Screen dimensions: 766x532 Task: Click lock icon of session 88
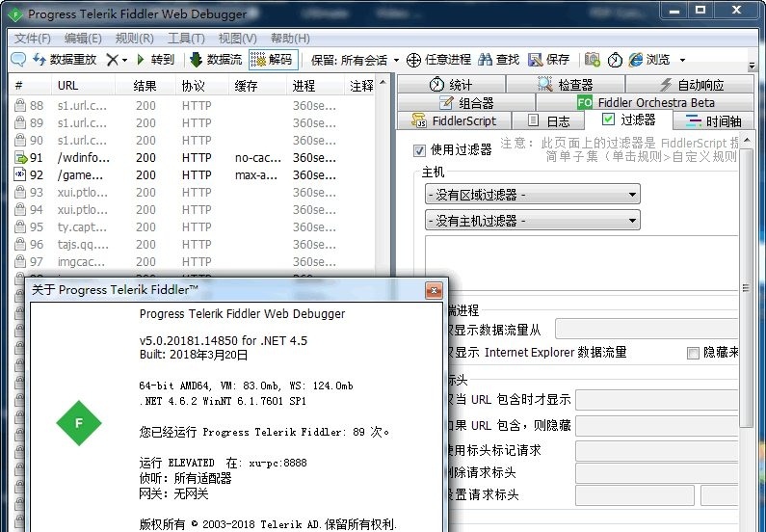coord(20,105)
